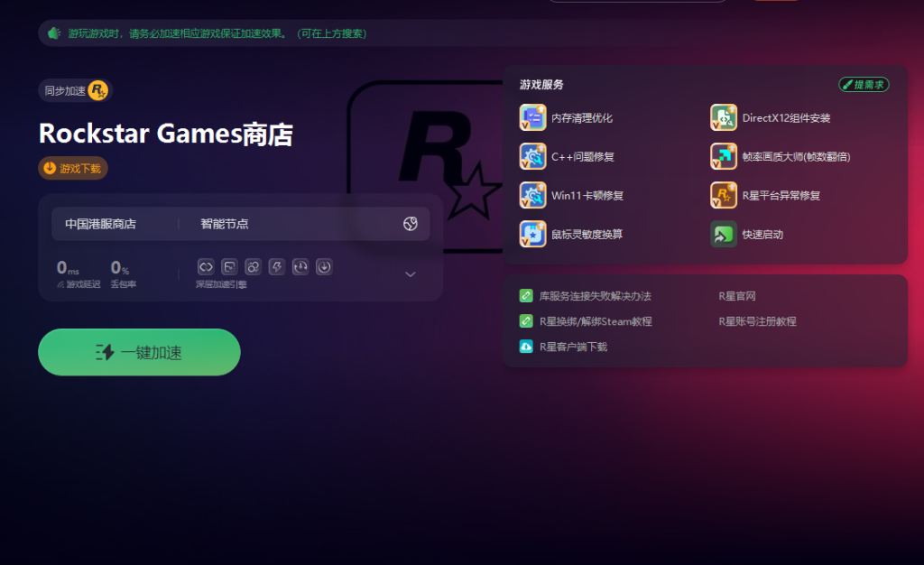
Task: Open the R星客户端下载 link
Action: pos(573,347)
